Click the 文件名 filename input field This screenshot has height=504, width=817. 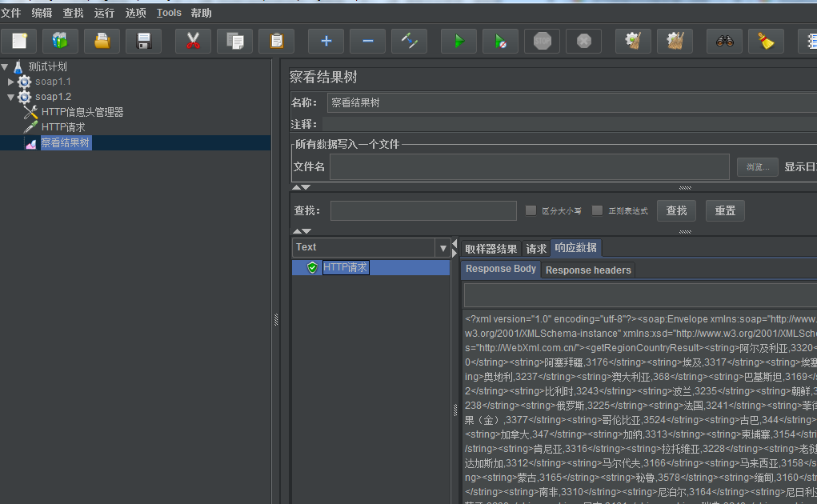[529, 166]
